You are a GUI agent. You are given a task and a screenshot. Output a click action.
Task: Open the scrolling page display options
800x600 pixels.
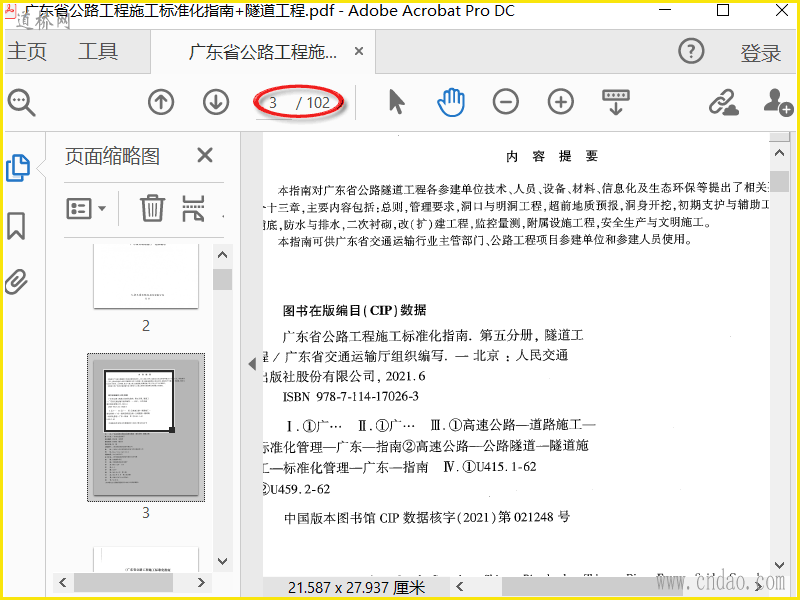616,102
